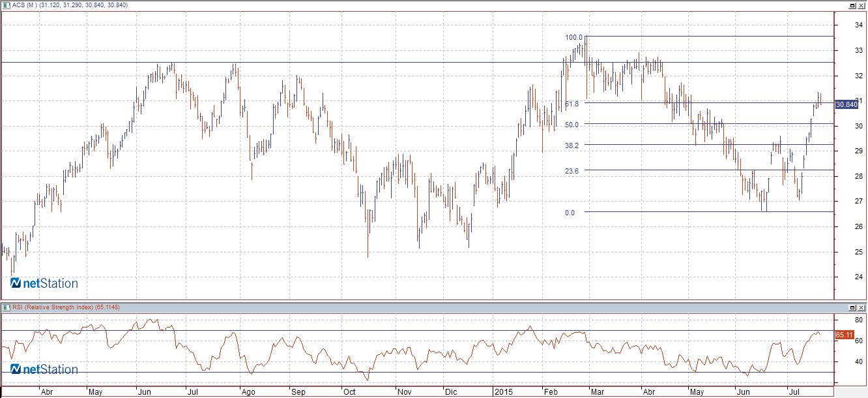Screen dimensions: 868x398
Task: Select the 23.6 Fibonacci level label
Action: tap(572, 170)
